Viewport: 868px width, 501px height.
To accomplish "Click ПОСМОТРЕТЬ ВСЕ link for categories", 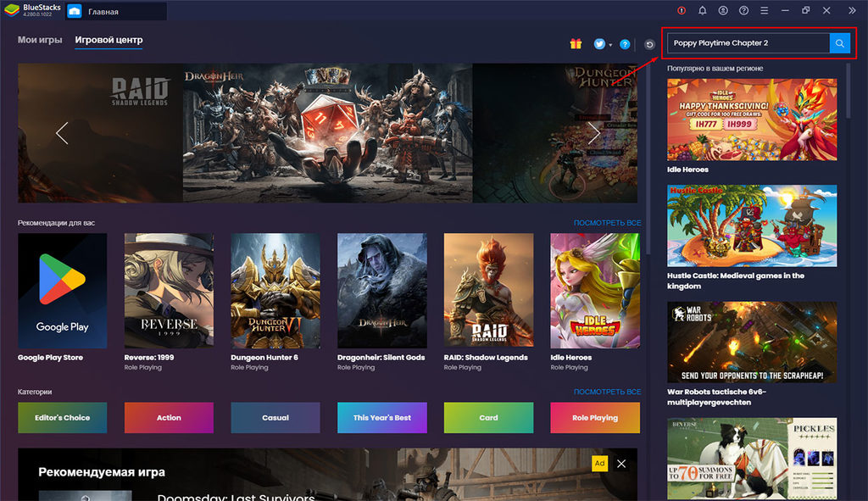I will tap(607, 392).
